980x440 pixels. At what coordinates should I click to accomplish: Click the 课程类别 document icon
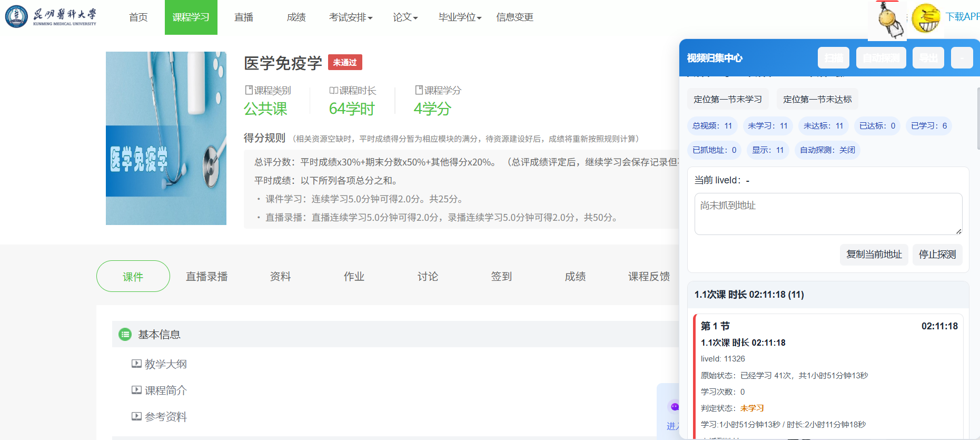pos(249,90)
